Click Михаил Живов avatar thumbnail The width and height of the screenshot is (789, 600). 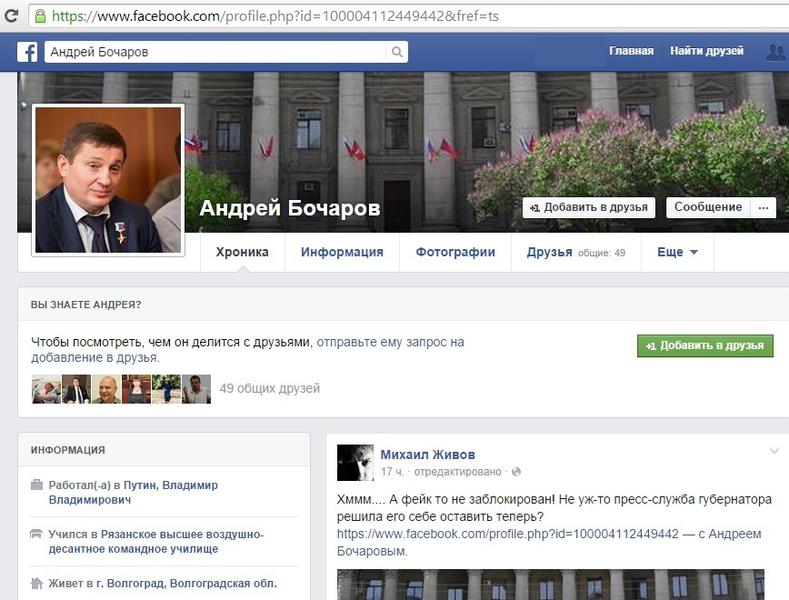pos(355,463)
